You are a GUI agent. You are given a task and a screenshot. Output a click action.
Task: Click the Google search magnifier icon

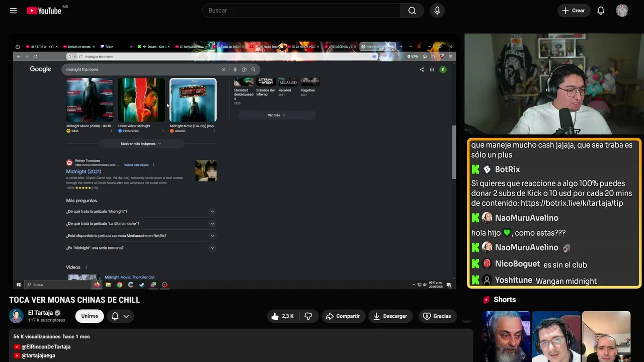click(x=253, y=69)
